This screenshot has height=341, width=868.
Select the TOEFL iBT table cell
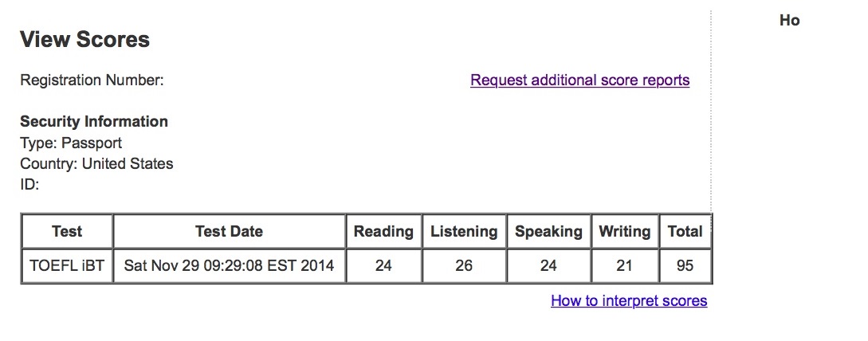[x=67, y=266]
